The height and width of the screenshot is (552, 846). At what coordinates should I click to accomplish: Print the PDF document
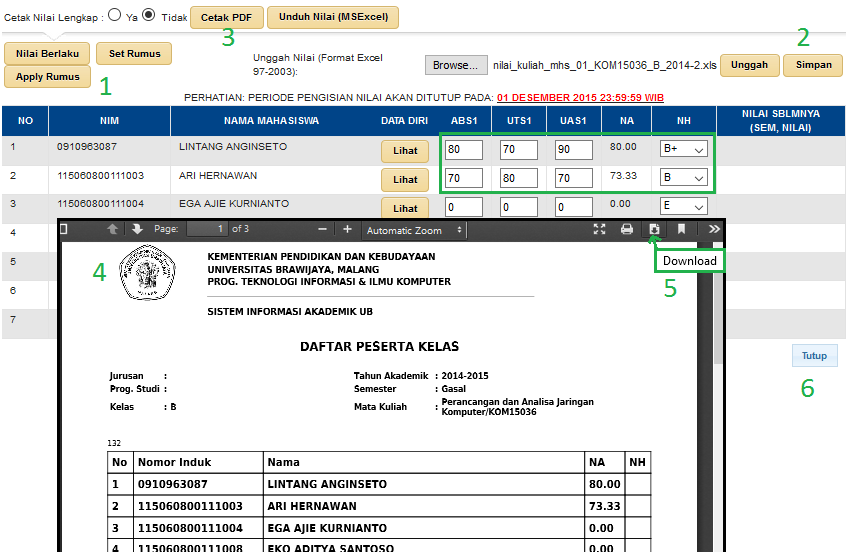coord(626,229)
